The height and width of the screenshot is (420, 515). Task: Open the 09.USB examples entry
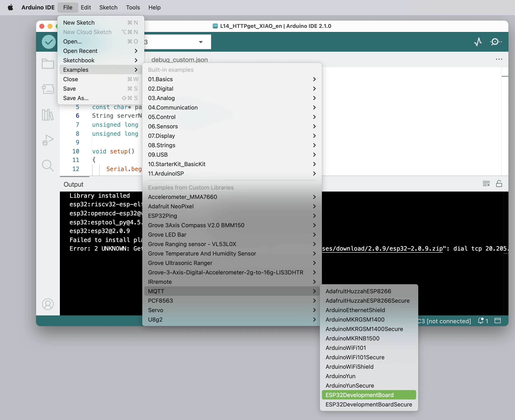232,155
